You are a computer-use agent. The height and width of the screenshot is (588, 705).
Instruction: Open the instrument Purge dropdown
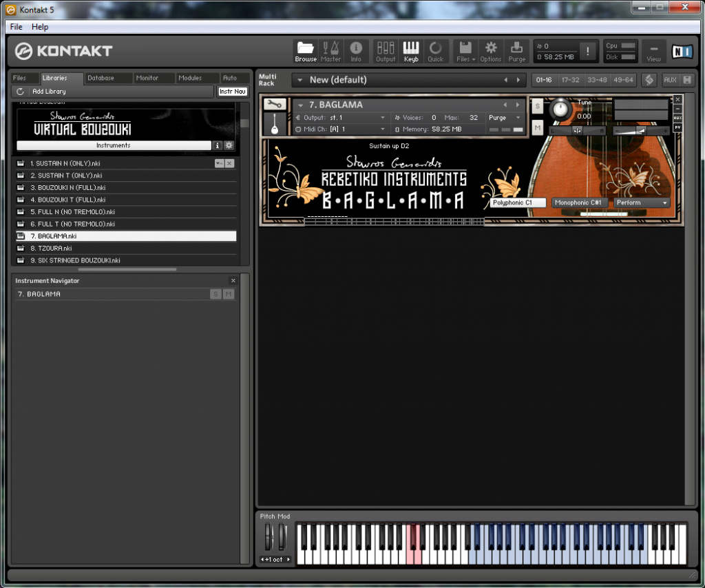tap(505, 117)
